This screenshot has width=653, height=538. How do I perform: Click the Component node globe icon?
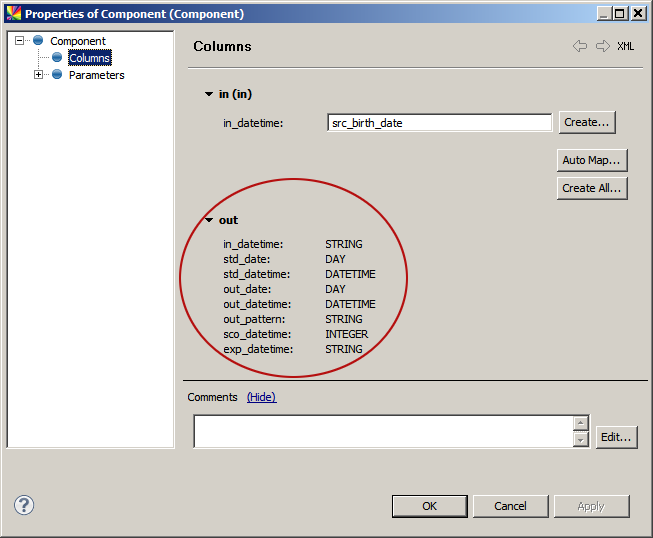click(x=38, y=41)
